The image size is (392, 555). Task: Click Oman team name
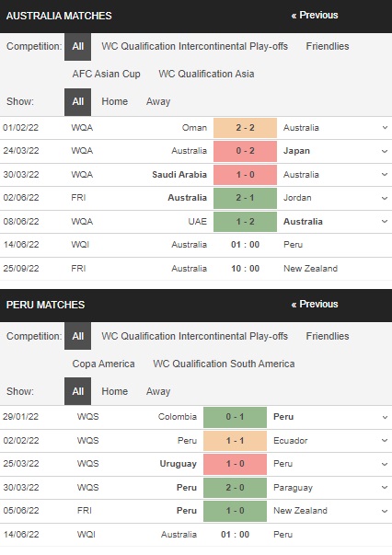pos(194,128)
